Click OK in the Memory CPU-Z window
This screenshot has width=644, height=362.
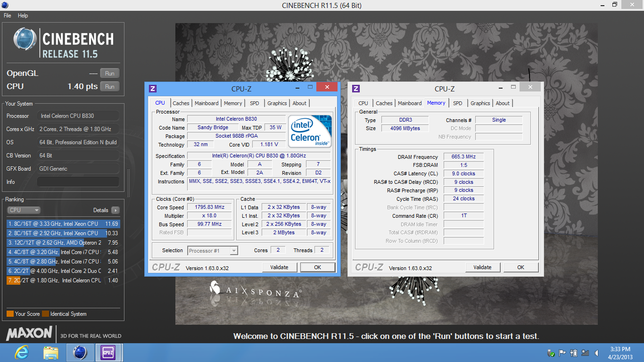pos(520,267)
